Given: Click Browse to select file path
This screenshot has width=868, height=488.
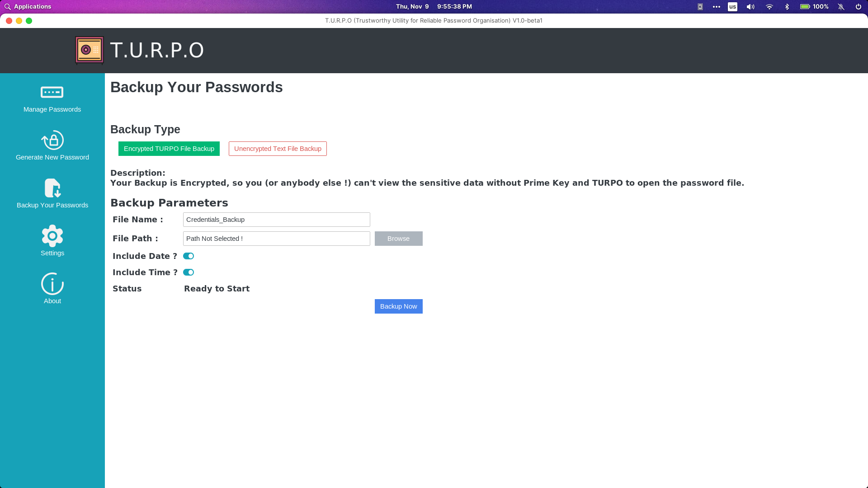Looking at the screenshot, I should pyautogui.click(x=398, y=238).
